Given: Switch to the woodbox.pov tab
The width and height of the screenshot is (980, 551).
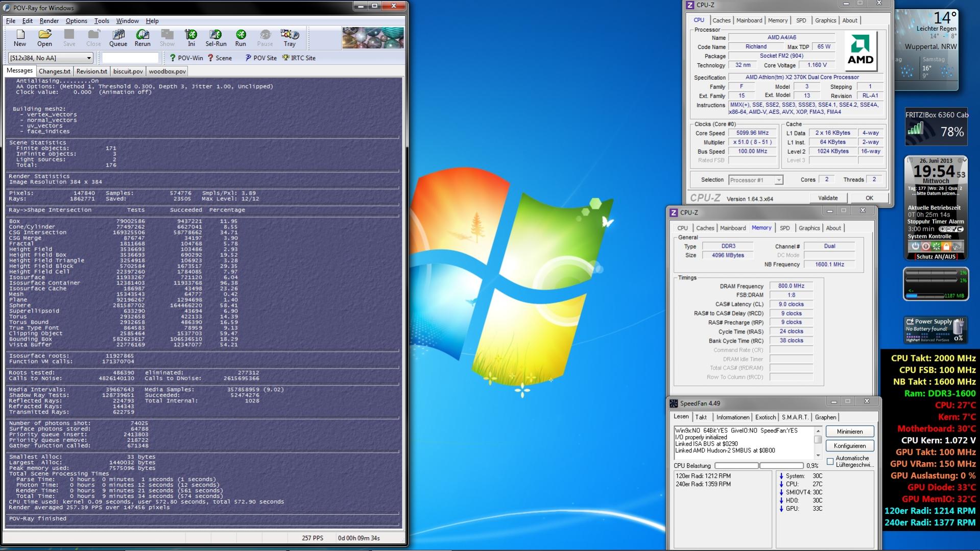Looking at the screenshot, I should point(167,71).
